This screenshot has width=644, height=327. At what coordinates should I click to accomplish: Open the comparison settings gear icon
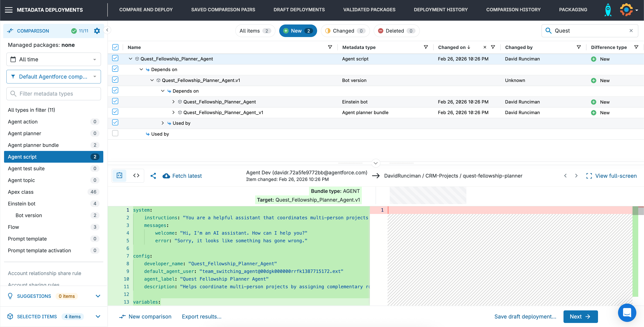pos(97,31)
